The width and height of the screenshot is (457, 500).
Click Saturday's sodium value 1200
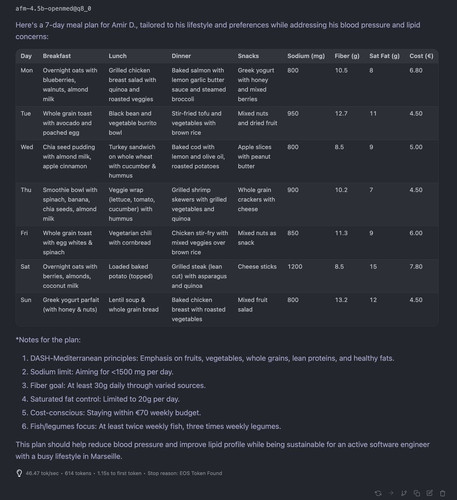[295, 267]
